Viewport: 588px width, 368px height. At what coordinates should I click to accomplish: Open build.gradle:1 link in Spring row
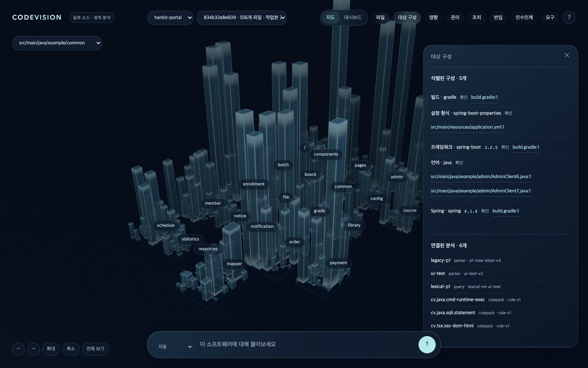coord(505,211)
